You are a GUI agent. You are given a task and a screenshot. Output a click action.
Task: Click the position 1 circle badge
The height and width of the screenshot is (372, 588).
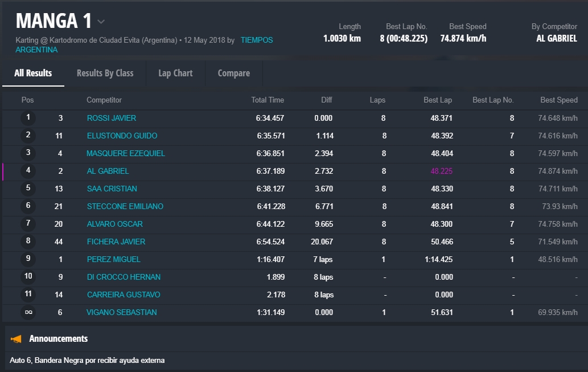coord(28,118)
